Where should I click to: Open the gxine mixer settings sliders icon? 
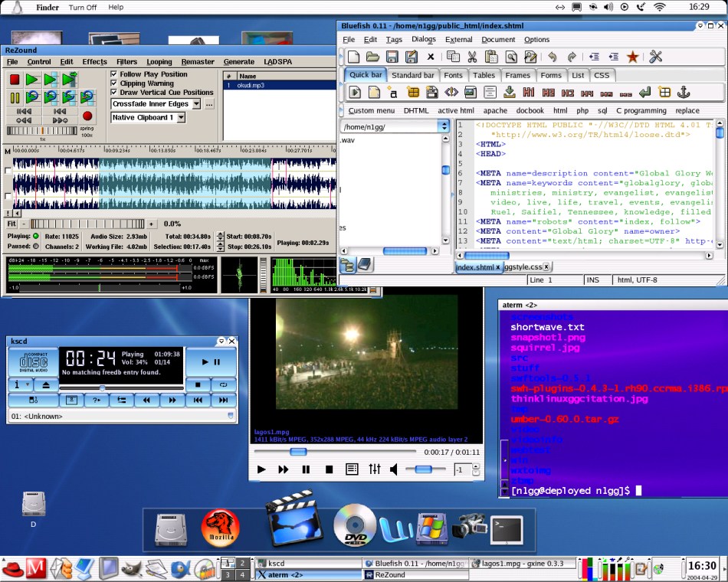point(374,469)
